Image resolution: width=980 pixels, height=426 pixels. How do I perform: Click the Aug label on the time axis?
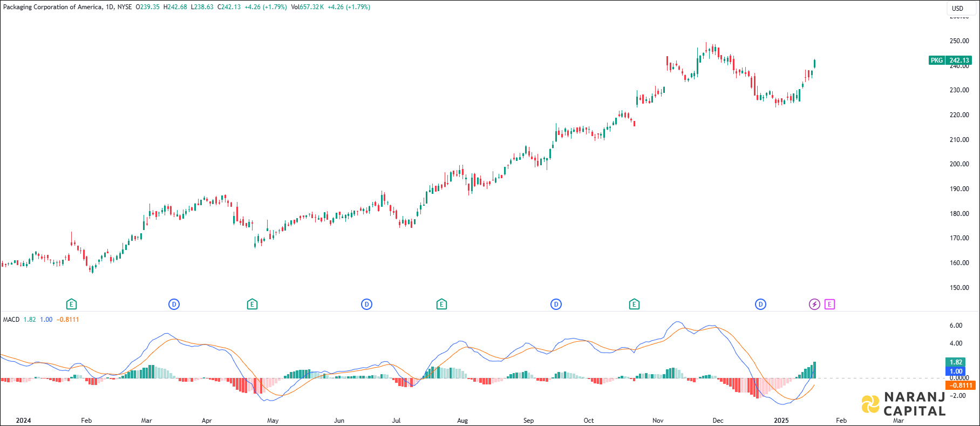point(462,421)
